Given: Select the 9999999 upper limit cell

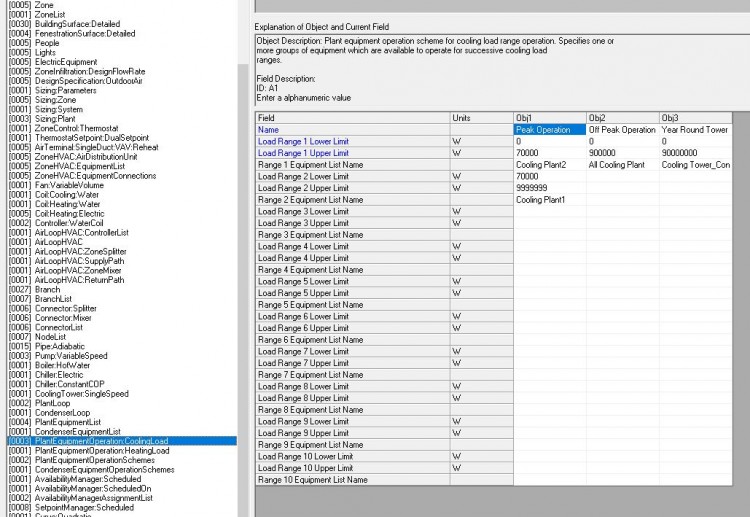Looking at the screenshot, I should (x=548, y=188).
